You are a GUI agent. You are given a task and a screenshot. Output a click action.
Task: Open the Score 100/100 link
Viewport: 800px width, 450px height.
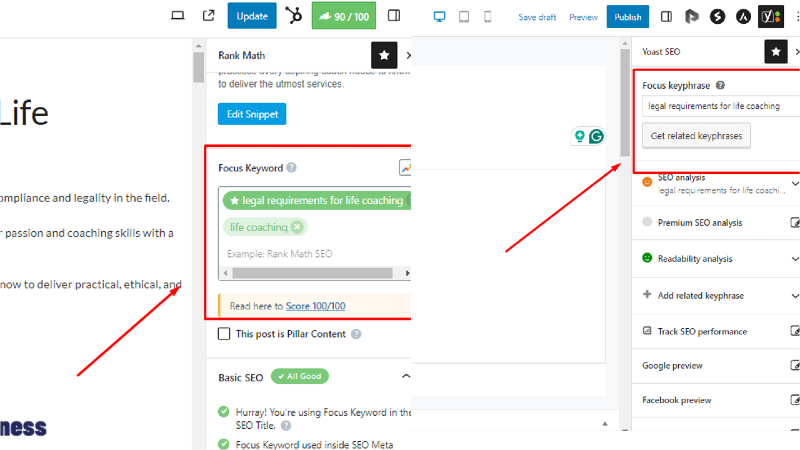(315, 306)
